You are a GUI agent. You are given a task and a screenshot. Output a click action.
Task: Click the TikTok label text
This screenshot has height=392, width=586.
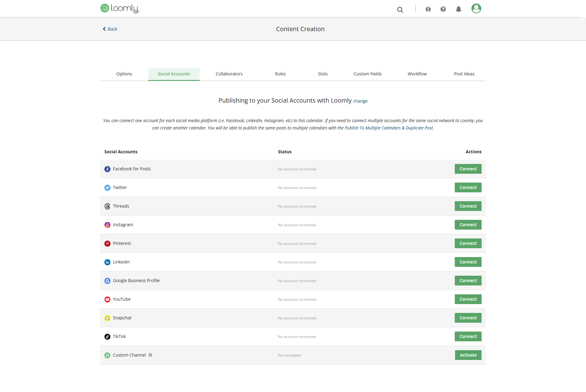[119, 336]
